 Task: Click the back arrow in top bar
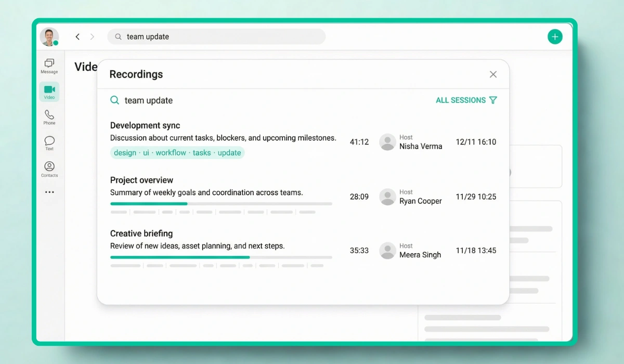pyautogui.click(x=77, y=36)
